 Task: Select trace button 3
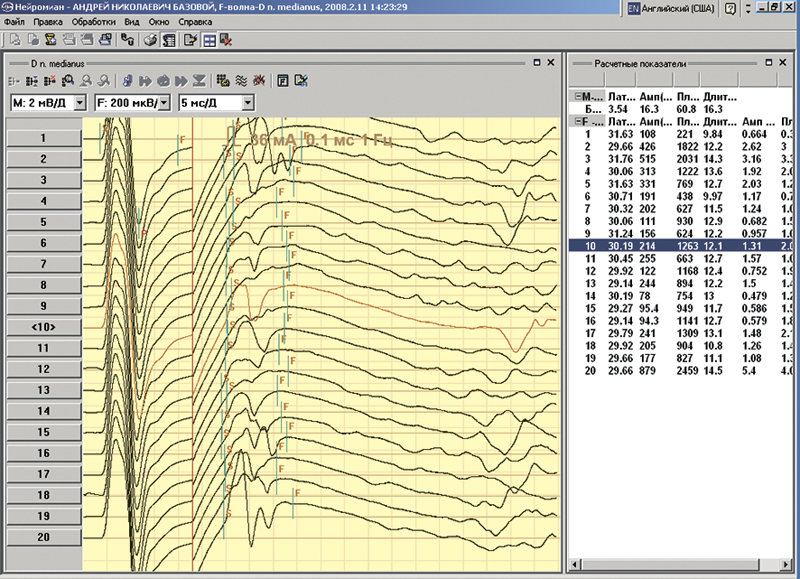point(43,180)
